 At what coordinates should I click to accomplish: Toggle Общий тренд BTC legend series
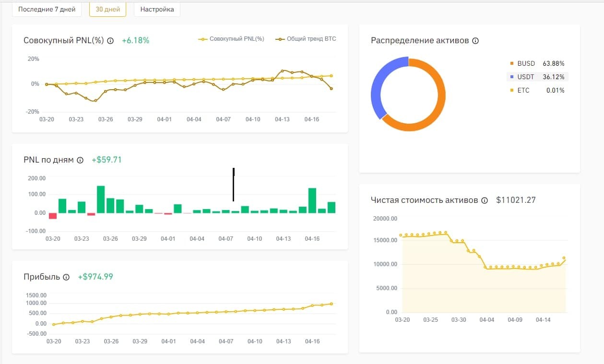coord(306,39)
